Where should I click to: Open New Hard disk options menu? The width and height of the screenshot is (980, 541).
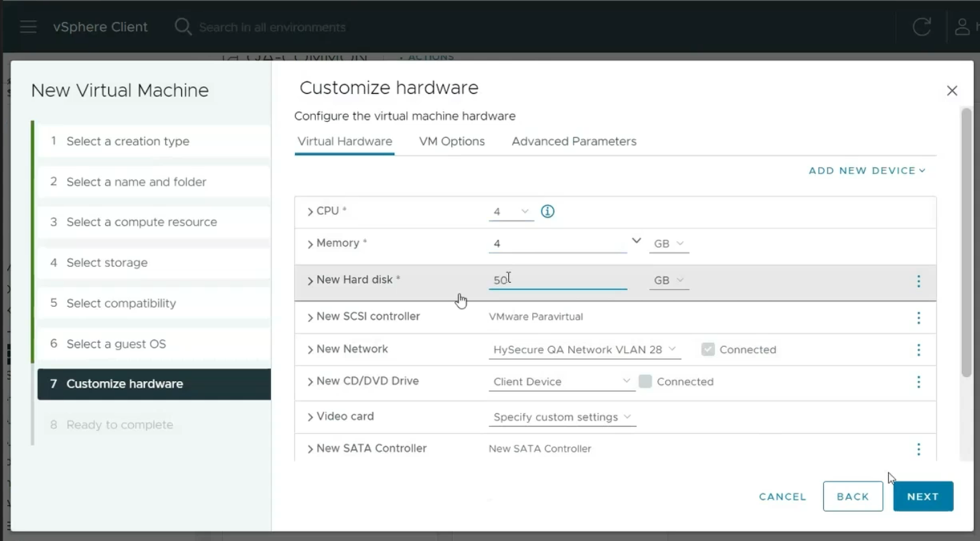point(918,281)
